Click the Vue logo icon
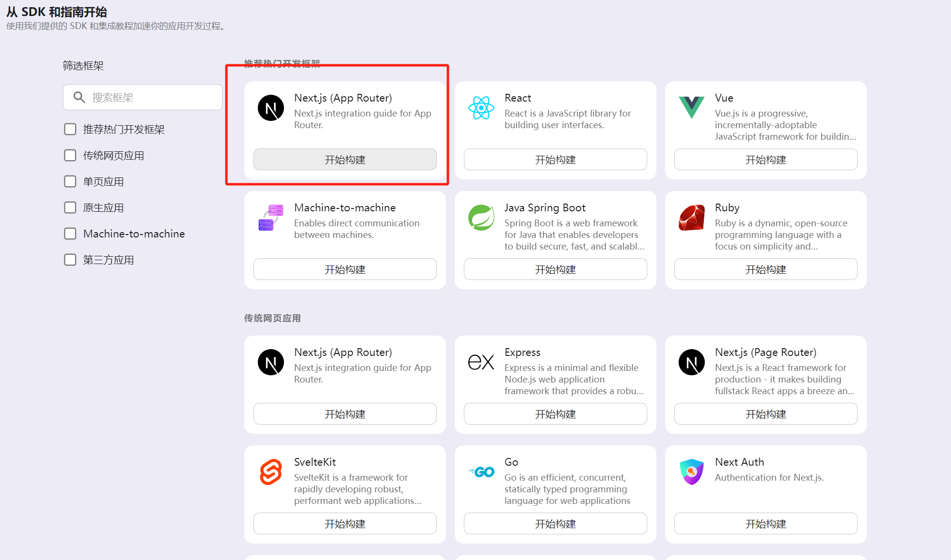Viewport: 951px width, 560px height. (x=692, y=107)
